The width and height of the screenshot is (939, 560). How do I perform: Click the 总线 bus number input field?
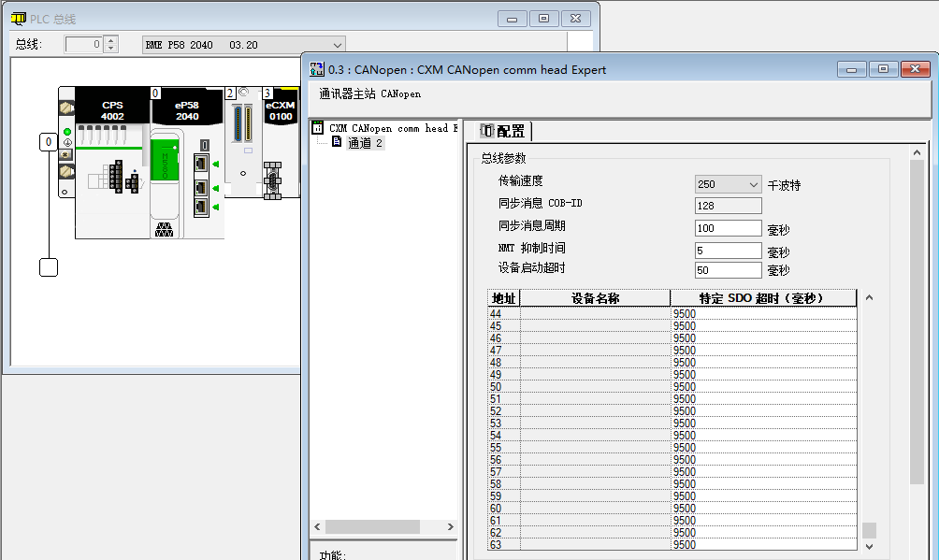(84, 44)
